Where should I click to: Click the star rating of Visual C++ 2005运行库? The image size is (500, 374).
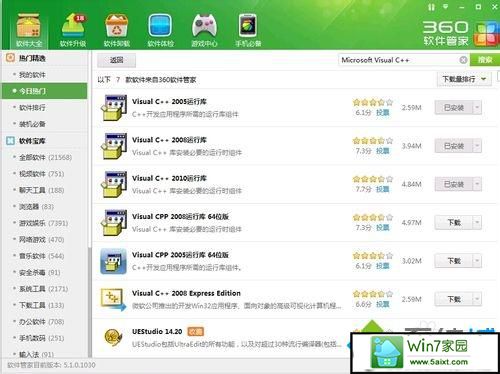373,102
